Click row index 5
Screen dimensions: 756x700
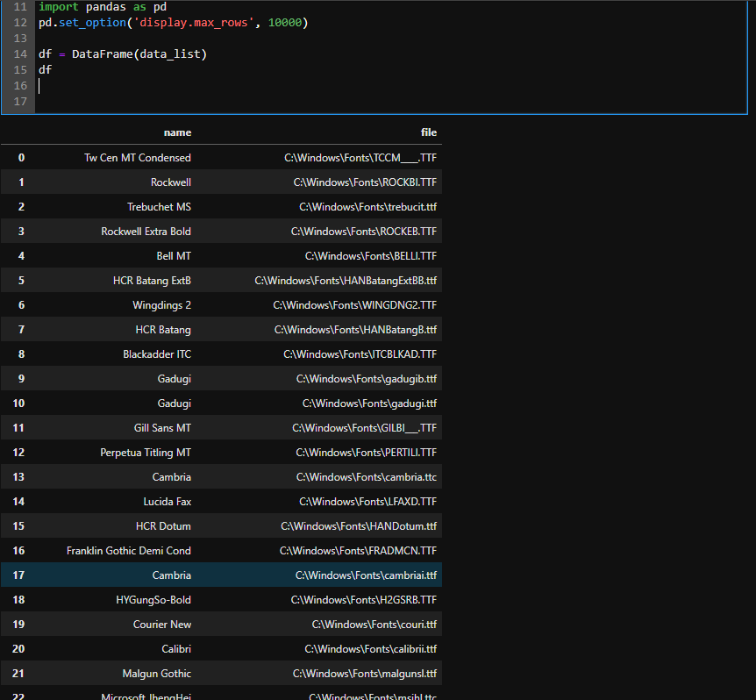[x=21, y=281]
